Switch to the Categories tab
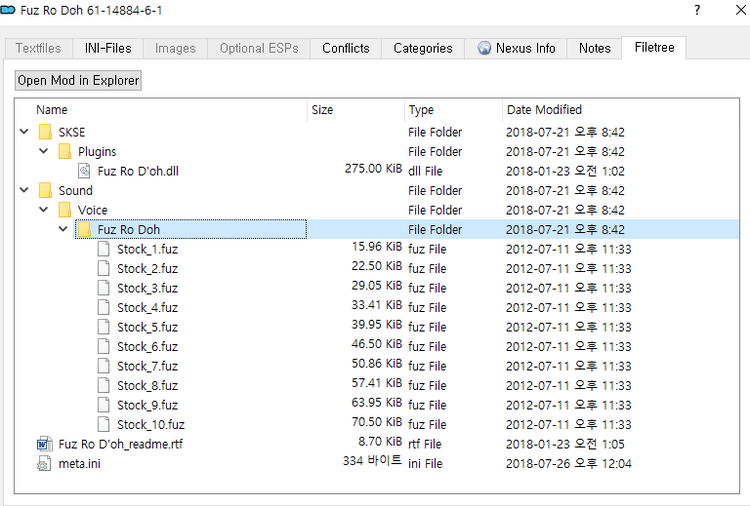The height and width of the screenshot is (506, 750). 423,48
